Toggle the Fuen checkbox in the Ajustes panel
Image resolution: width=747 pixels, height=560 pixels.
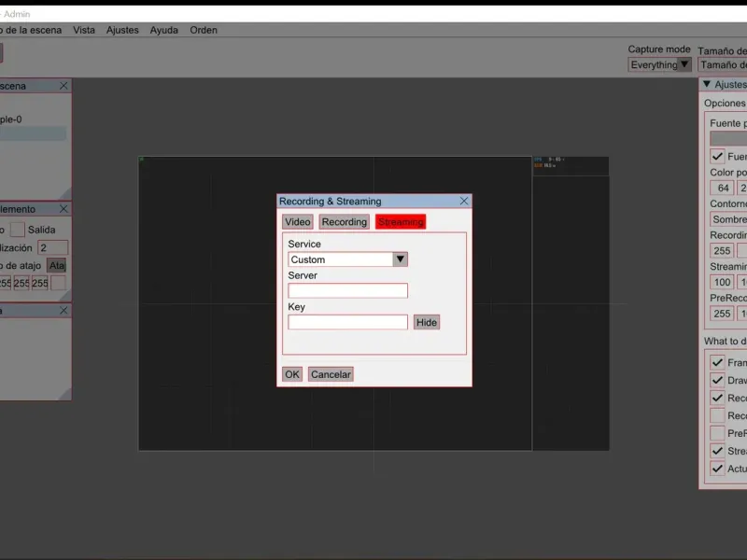(717, 156)
